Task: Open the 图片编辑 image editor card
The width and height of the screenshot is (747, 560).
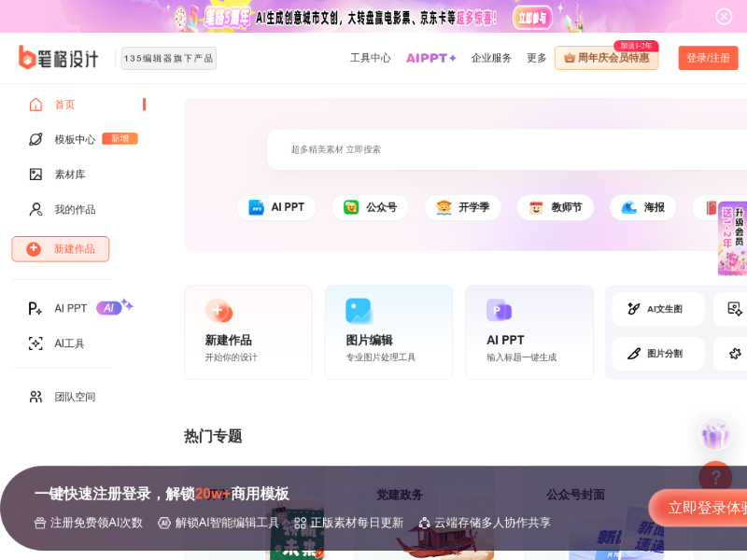Action: coord(388,332)
